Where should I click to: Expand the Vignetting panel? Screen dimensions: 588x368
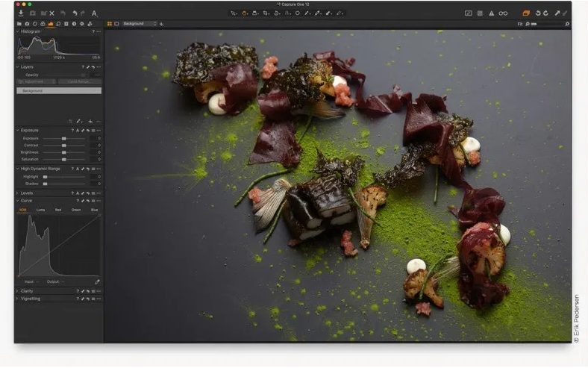(x=31, y=298)
